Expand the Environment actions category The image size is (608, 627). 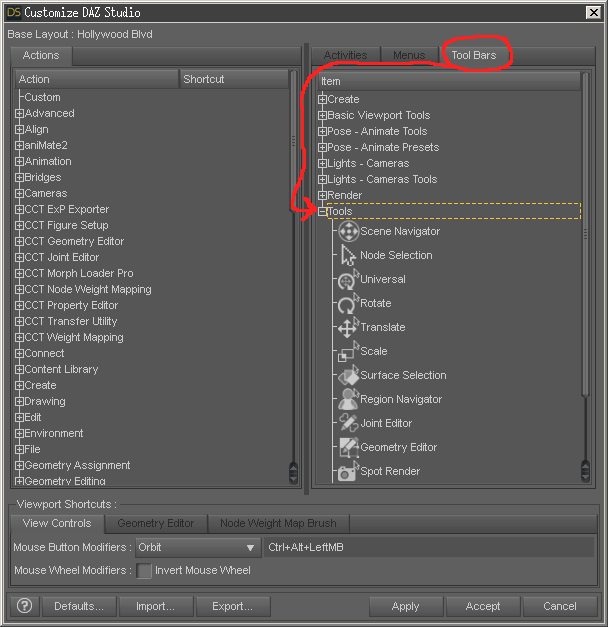coord(19,433)
